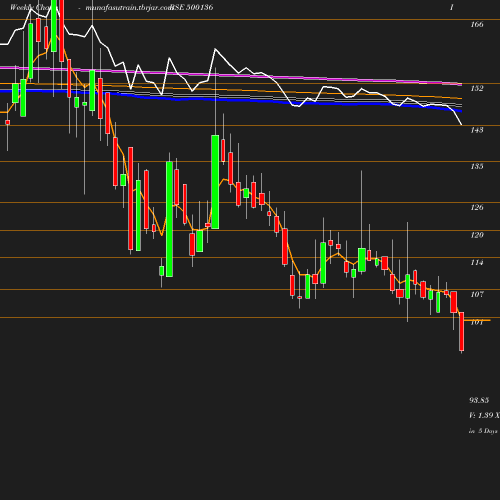The width and height of the screenshot is (500, 500).
Task: Select the 135 price level label
Action: (477, 166)
